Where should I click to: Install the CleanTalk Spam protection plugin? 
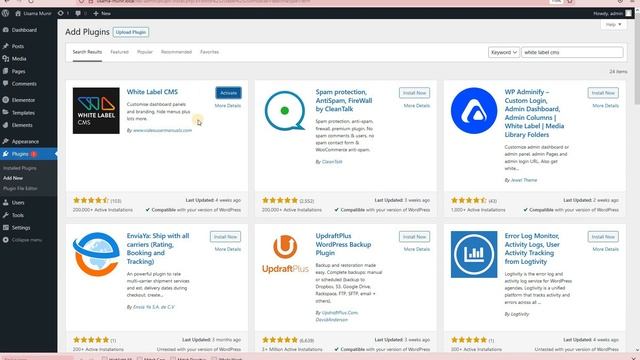[414, 93]
